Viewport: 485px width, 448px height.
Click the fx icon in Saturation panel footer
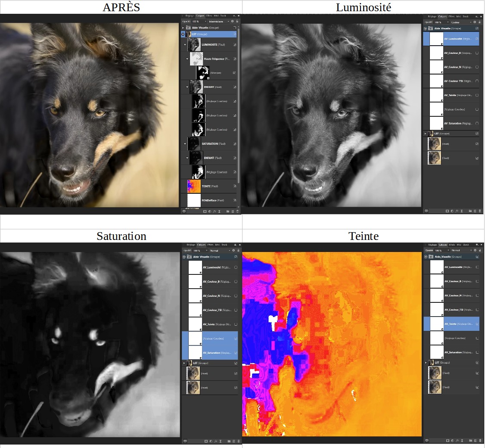[x=216, y=441]
